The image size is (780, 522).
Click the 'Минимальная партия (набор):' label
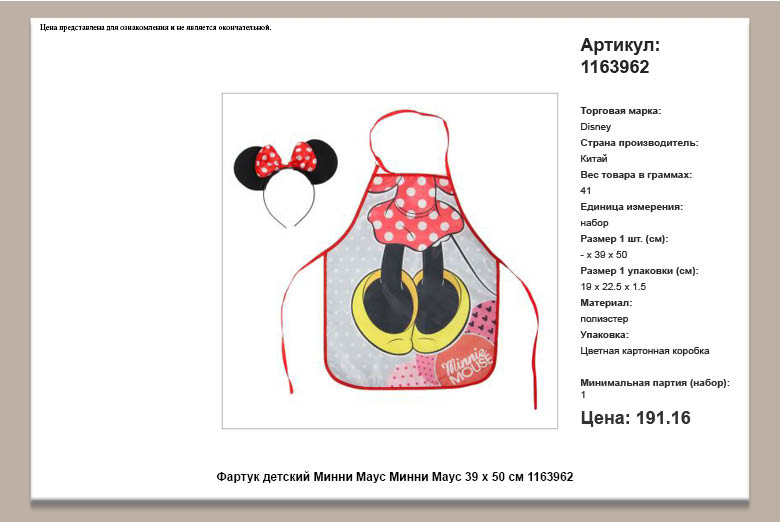point(655,383)
